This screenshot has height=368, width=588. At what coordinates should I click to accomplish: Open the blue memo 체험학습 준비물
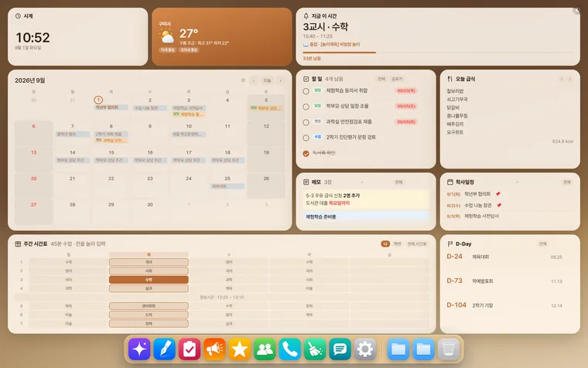[x=366, y=216]
